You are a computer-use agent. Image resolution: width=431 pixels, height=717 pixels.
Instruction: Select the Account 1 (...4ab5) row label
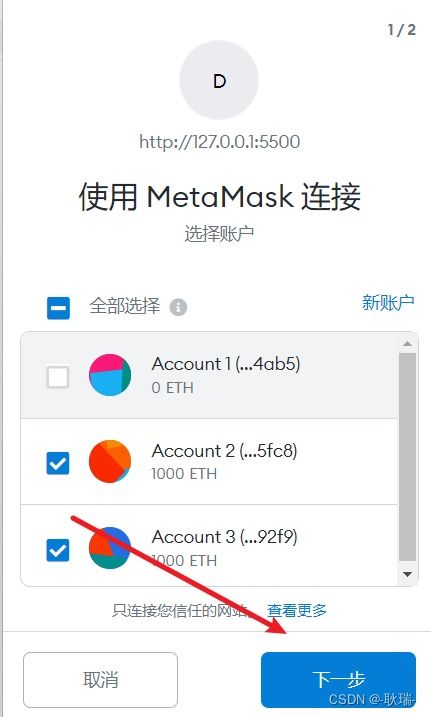point(226,364)
